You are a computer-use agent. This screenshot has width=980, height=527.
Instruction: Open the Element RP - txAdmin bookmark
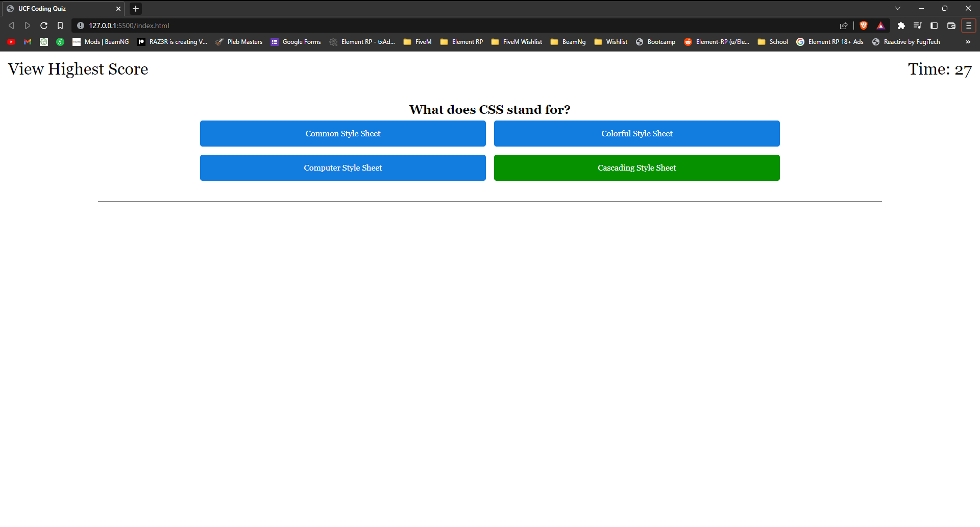362,42
